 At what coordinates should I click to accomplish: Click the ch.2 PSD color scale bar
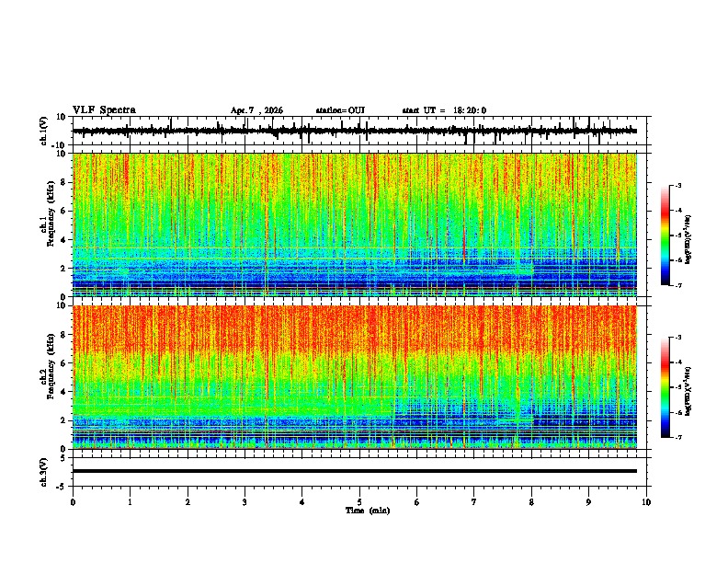665,387
